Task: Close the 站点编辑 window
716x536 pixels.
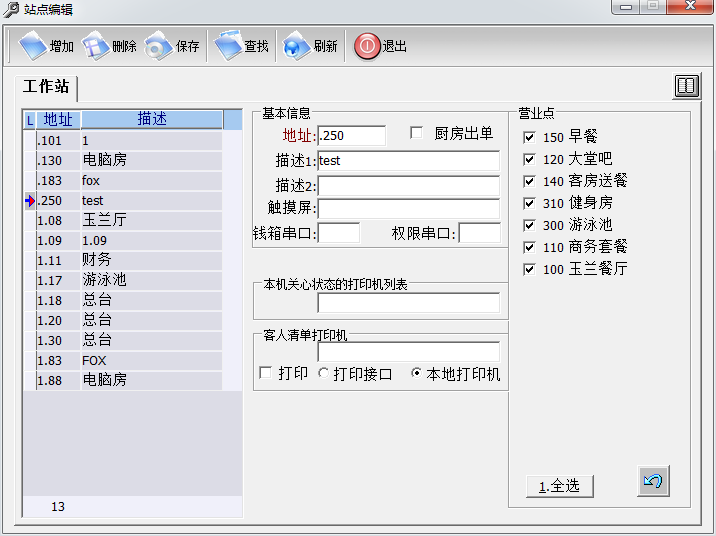Action: coord(690,6)
